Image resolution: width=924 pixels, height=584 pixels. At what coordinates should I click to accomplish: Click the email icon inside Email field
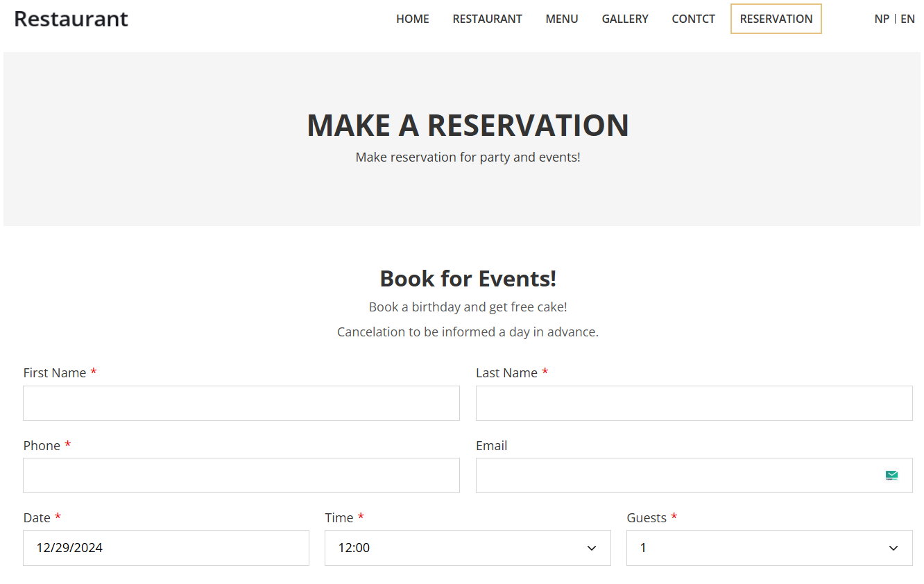(x=891, y=475)
